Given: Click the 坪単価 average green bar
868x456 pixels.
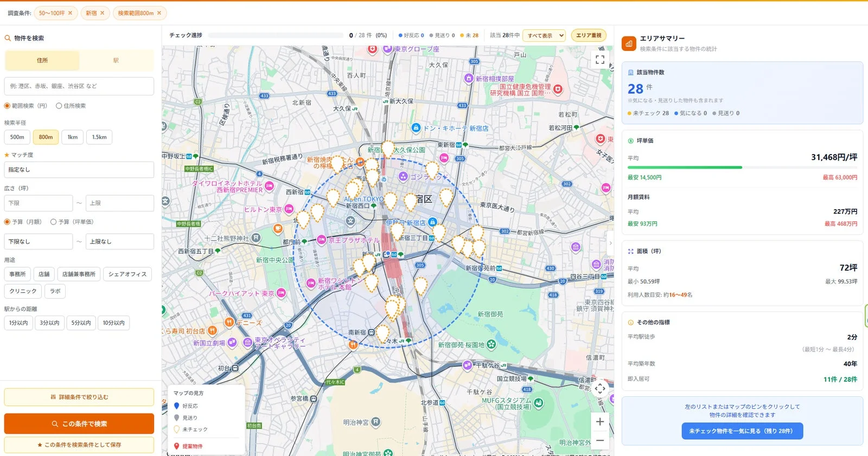Looking at the screenshot, I should point(685,168).
